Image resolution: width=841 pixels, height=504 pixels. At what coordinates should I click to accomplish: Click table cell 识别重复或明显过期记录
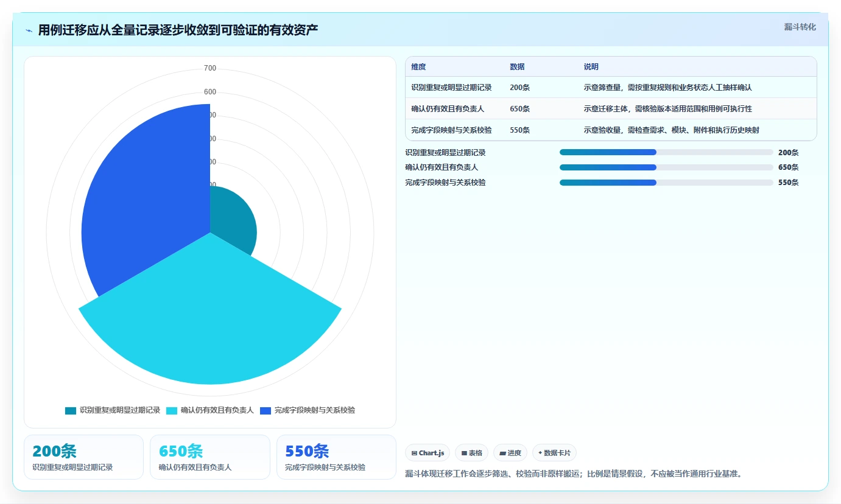451,88
